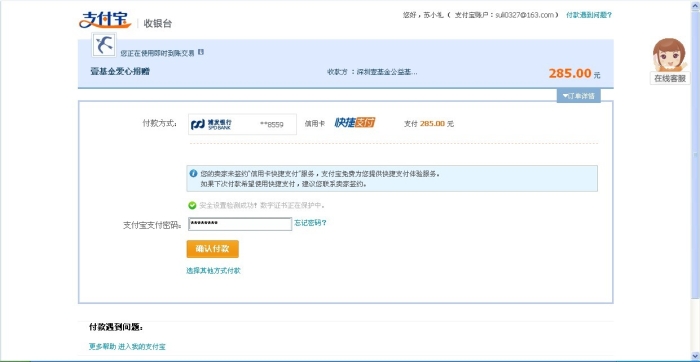Image resolution: width=700 pixels, height=362 pixels.
Task: Expand the 订单详情 order details tab
Action: point(579,96)
